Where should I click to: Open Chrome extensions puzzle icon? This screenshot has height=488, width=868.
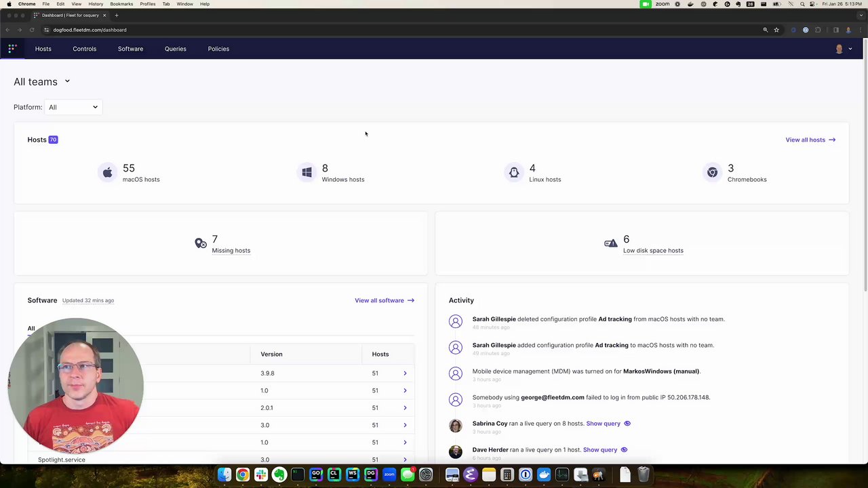click(818, 30)
